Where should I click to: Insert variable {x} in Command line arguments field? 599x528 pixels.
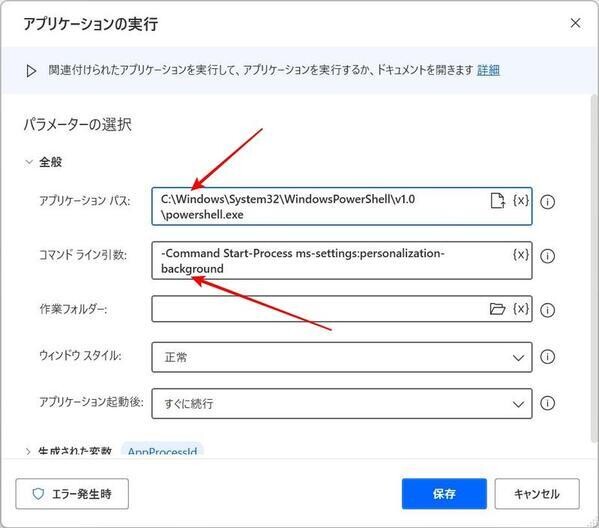(521, 254)
